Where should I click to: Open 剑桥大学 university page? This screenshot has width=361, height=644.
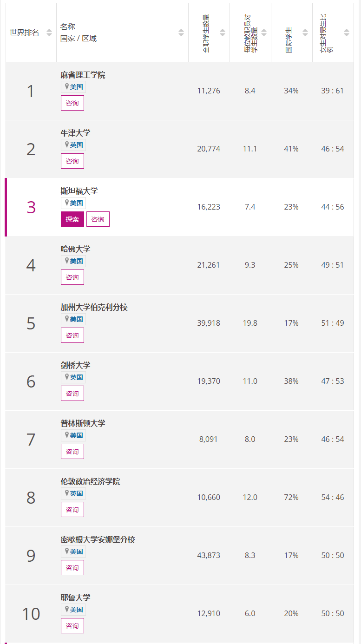[x=75, y=365]
